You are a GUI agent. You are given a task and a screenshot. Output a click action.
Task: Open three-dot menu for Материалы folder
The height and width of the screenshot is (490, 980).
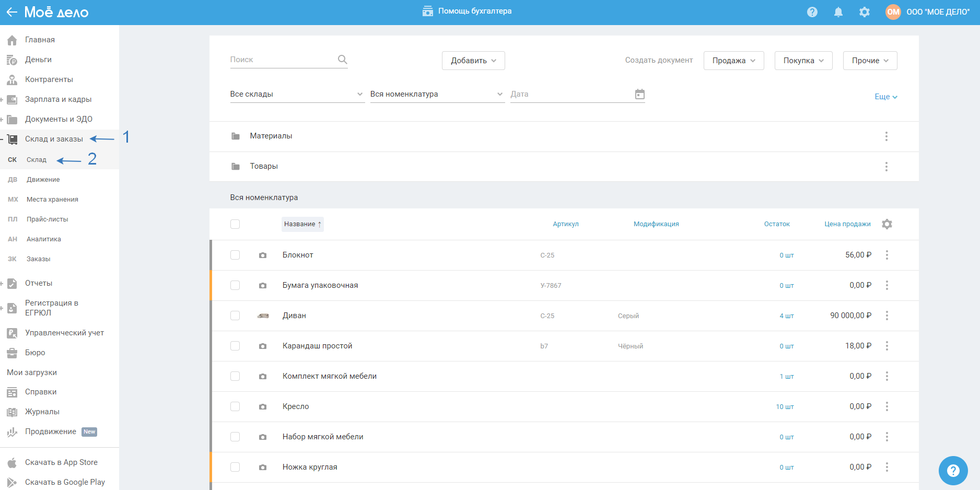886,136
